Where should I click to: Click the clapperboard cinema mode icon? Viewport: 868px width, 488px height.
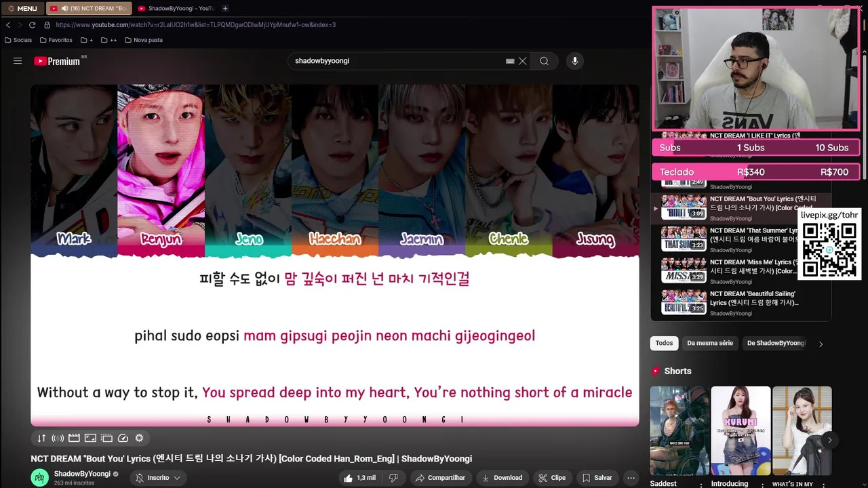pyautogui.click(x=74, y=438)
